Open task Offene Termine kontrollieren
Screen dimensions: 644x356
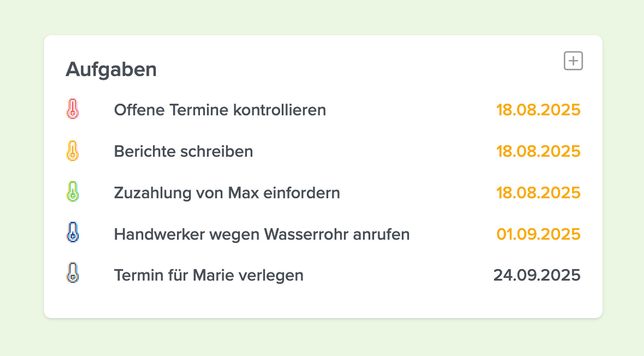(220, 110)
